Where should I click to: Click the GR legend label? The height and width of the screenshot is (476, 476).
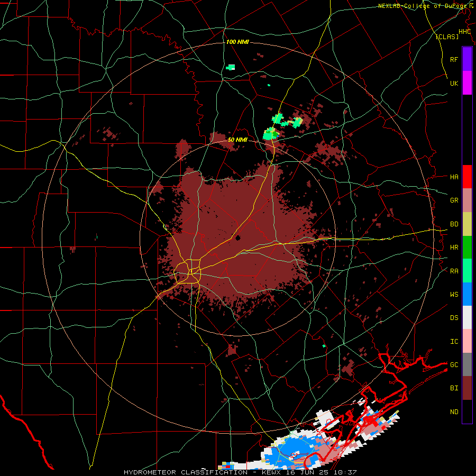pos(454,200)
